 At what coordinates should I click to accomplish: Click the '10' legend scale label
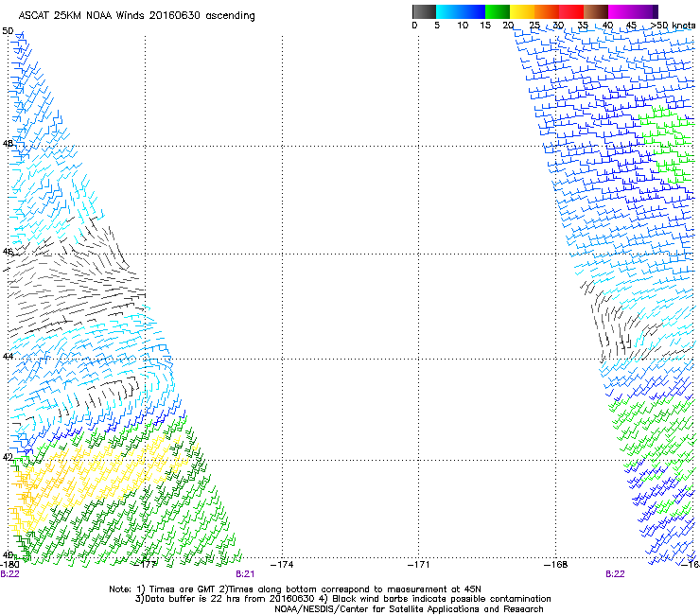463,26
